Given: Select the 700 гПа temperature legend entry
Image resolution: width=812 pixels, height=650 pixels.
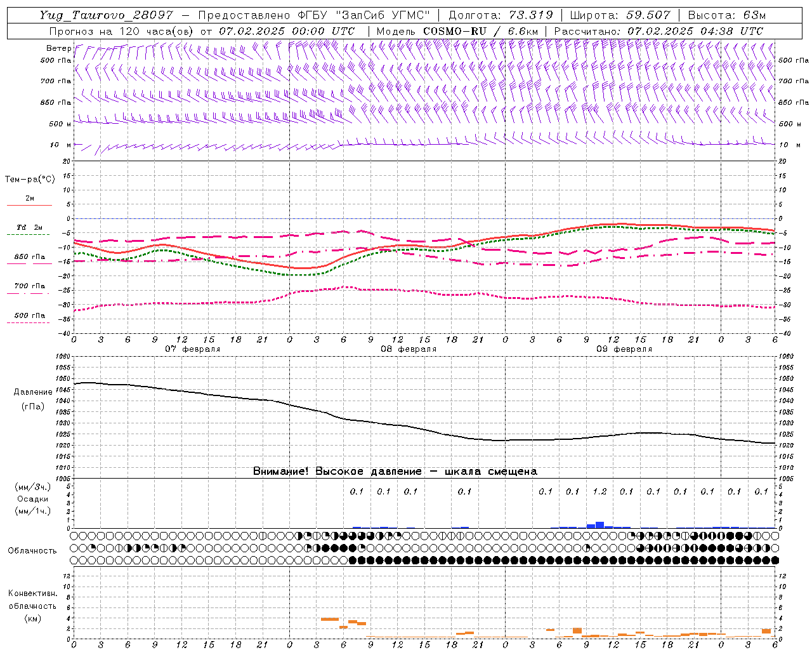Looking at the screenshot, I should click(x=30, y=286).
